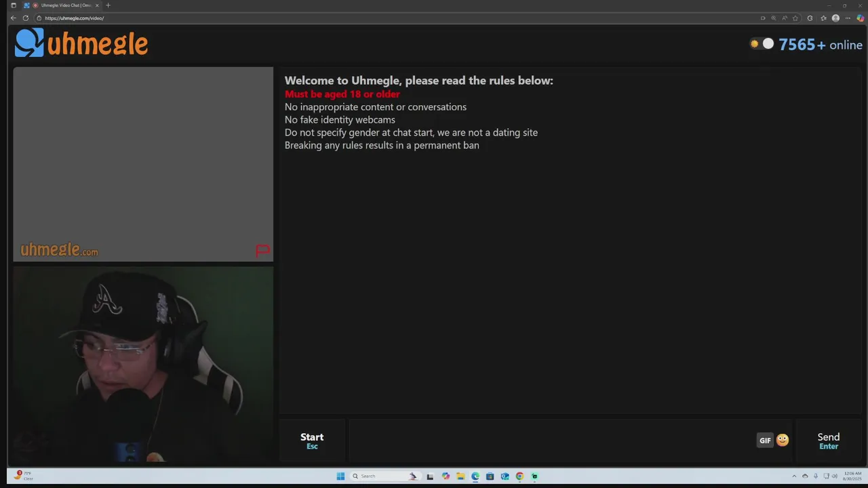Open the browser profile avatar
The width and height of the screenshot is (868, 488).
coord(835,18)
